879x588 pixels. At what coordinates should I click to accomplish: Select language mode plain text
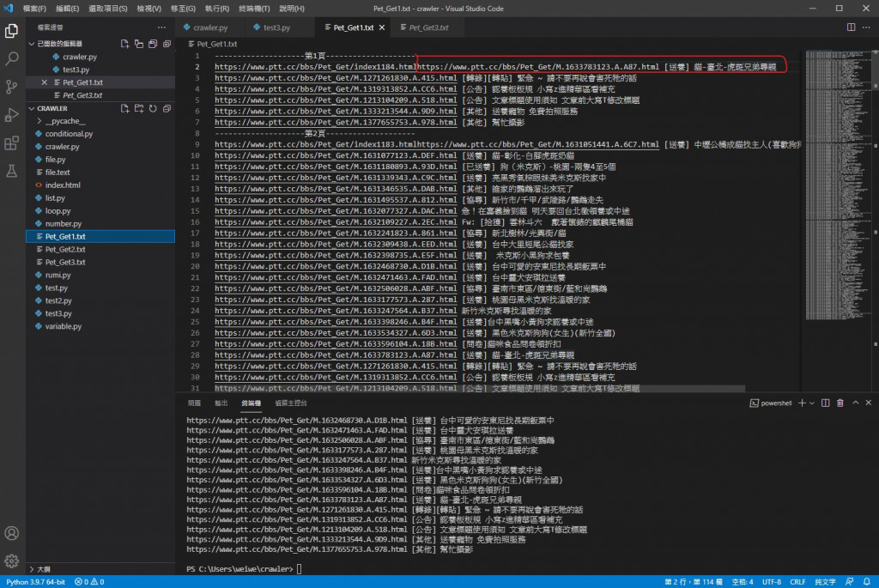[x=825, y=582]
